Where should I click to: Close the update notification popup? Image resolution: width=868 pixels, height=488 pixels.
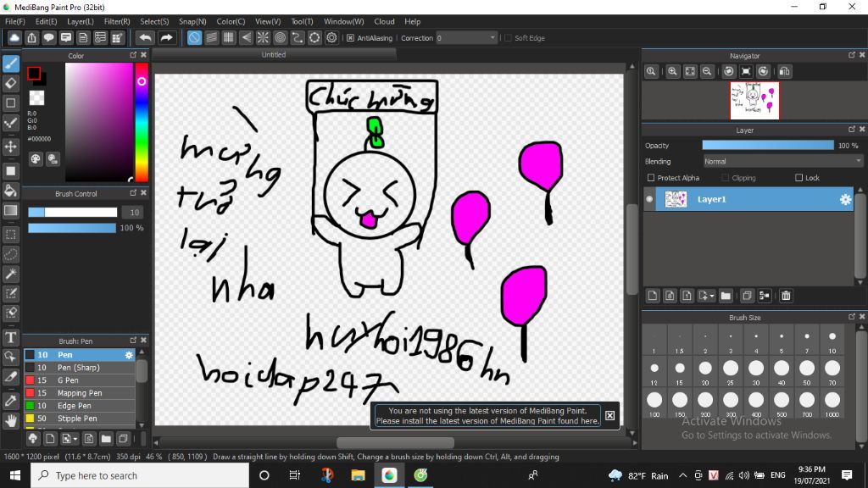point(609,415)
